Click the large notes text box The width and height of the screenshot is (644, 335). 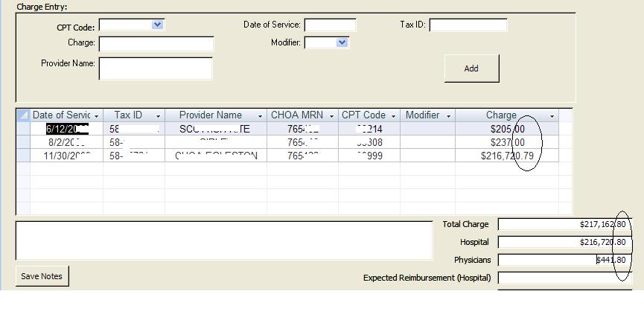[x=224, y=240]
